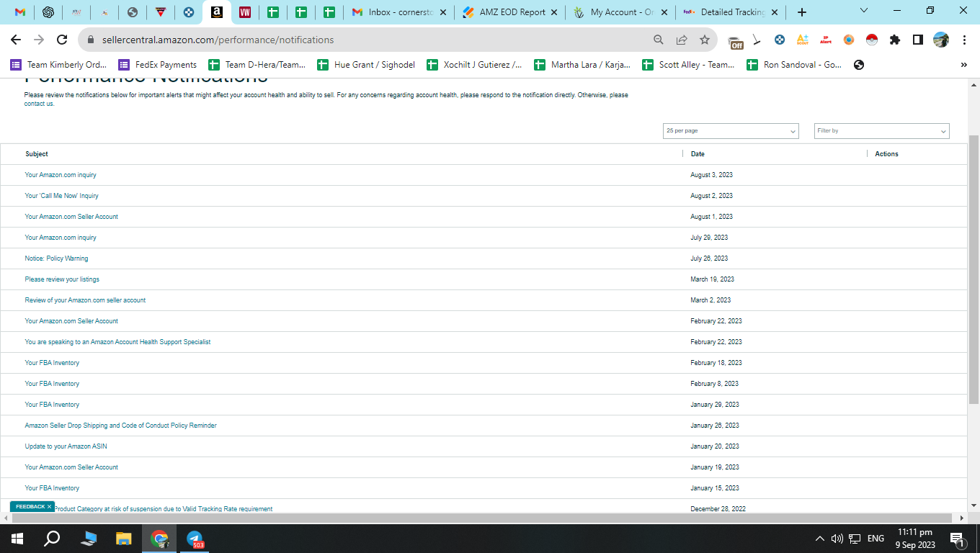Click the Subject column header
980x553 pixels.
pos(37,154)
